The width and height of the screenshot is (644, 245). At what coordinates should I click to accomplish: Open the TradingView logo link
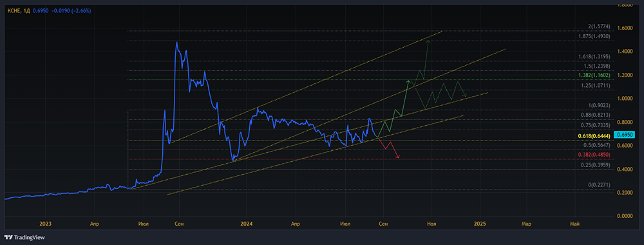pos(24,237)
